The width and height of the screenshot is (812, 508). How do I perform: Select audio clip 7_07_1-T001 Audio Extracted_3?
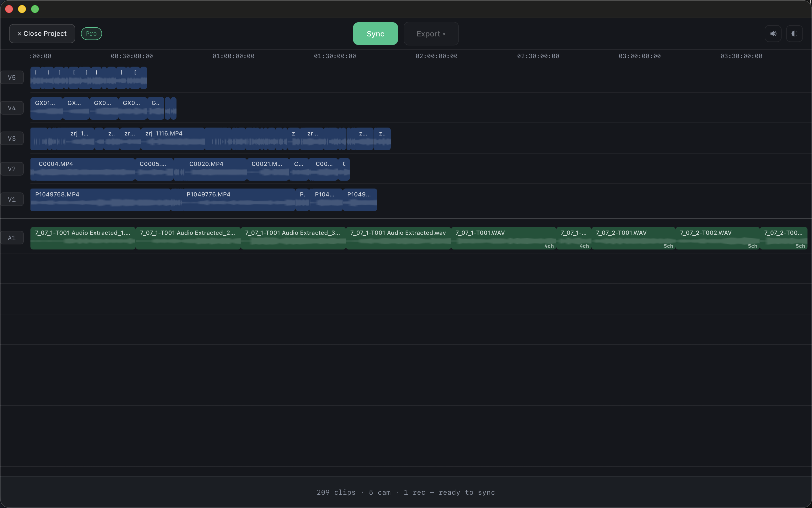point(293,238)
